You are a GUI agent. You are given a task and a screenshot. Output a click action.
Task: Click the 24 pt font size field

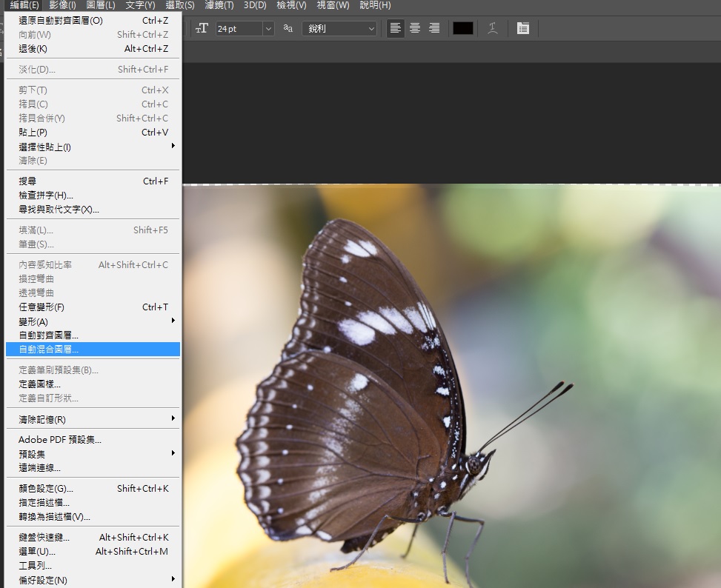click(239, 28)
